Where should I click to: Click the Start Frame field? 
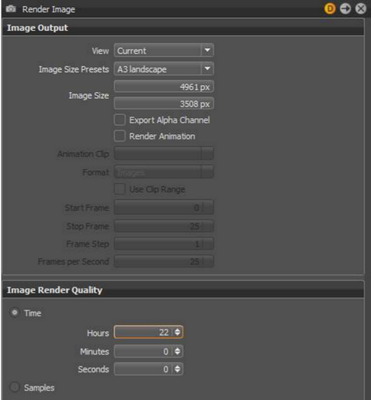click(x=164, y=207)
